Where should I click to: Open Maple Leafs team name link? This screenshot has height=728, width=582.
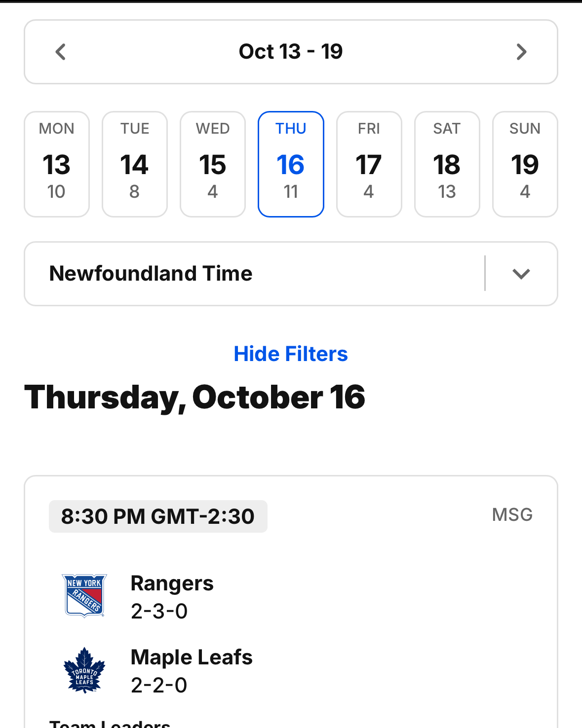tap(192, 657)
